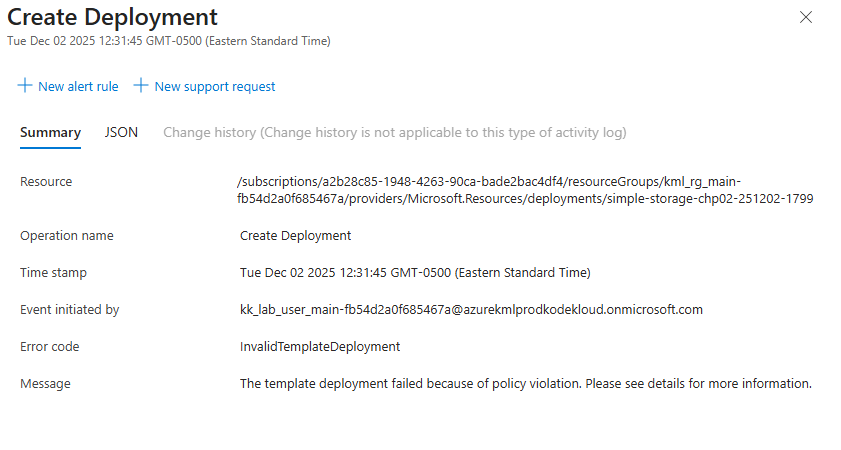841x450 pixels.
Task: Click the New support request text label
Action: tap(215, 87)
